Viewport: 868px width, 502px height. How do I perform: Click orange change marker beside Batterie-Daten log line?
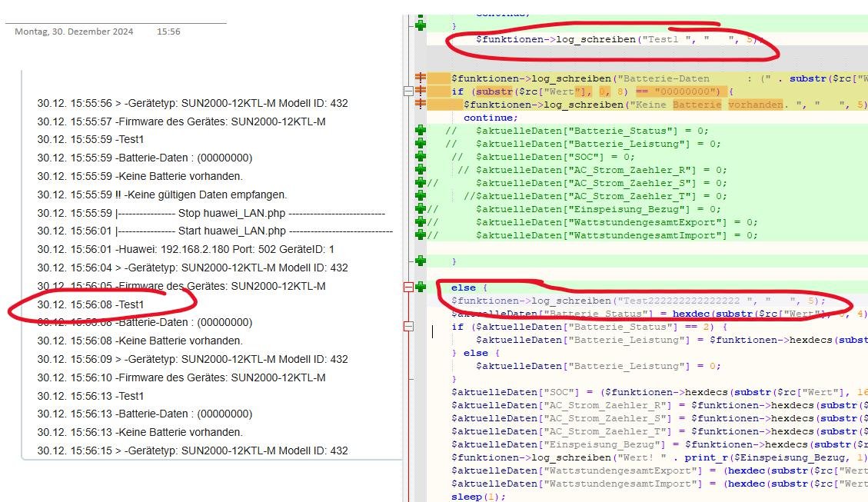(421, 78)
